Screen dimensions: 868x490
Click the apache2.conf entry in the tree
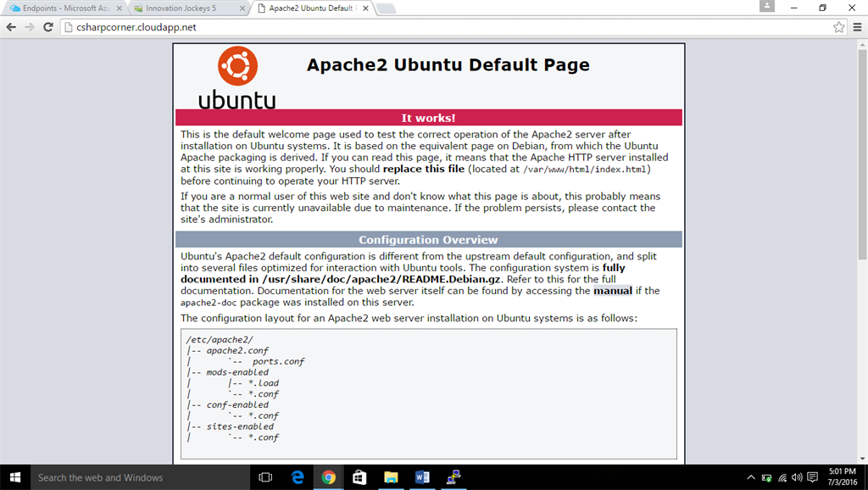(237, 350)
